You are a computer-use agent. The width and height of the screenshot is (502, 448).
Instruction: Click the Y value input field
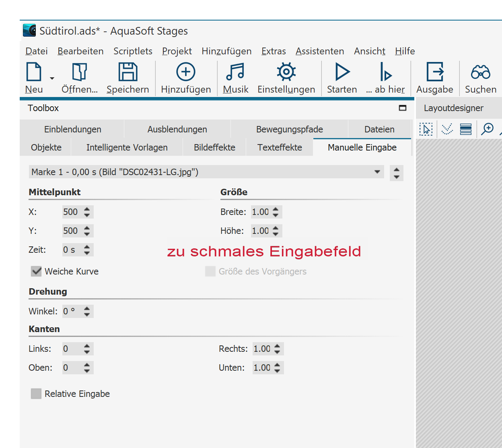72,231
